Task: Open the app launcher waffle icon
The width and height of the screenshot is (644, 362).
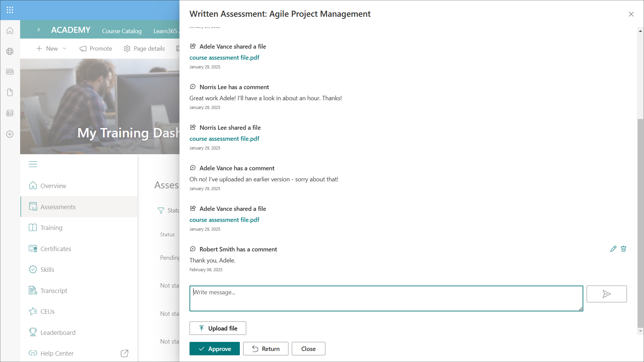Action: tap(10, 10)
